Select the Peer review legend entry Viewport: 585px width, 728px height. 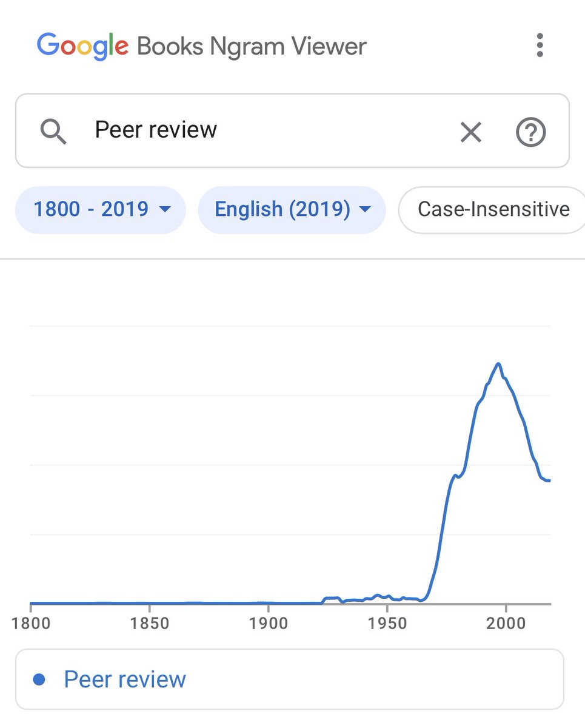click(125, 679)
